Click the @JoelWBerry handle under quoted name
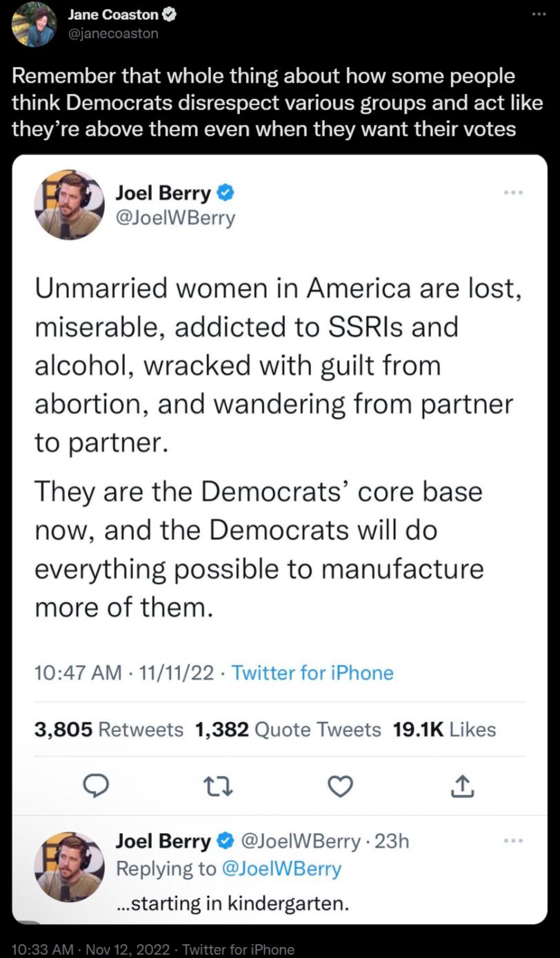This screenshot has height=958, width=560. pos(175,218)
